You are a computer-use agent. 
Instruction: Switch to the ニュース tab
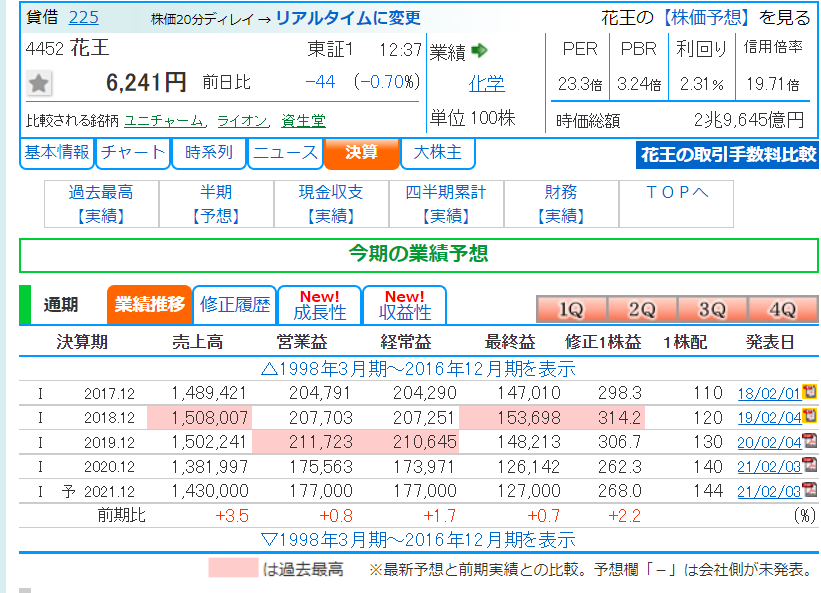285,153
